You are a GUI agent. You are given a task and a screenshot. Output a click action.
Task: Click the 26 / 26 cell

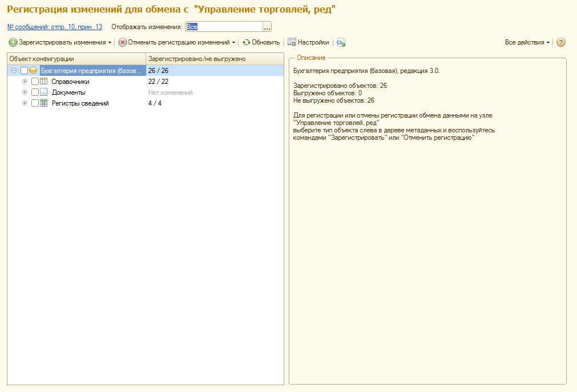pos(215,71)
